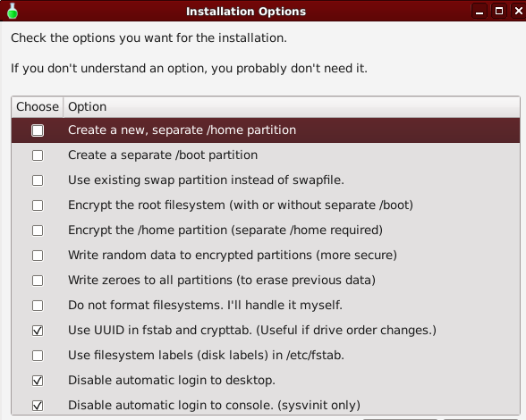
Task: Check the separate /home partition option
Action: tap(38, 130)
